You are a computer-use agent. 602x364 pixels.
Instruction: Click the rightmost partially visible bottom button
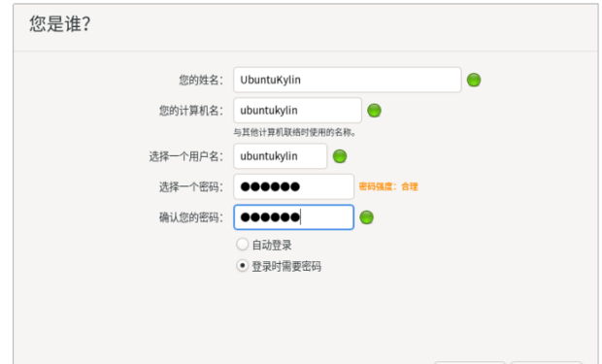coord(547,362)
